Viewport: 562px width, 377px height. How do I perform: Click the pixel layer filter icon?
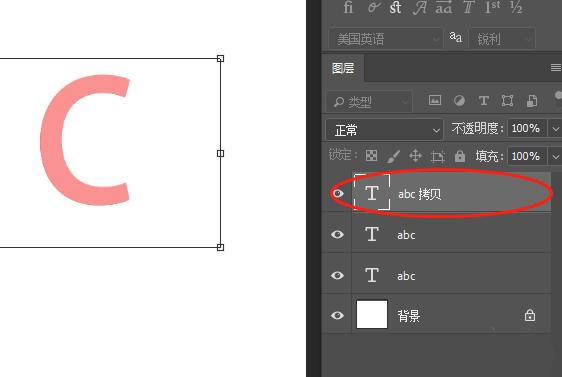coord(435,101)
